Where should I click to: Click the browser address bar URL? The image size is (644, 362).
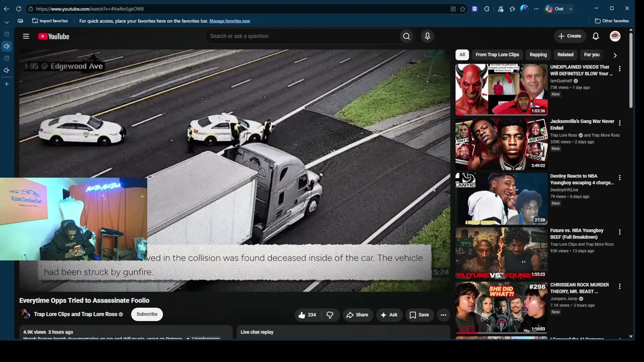click(90, 9)
